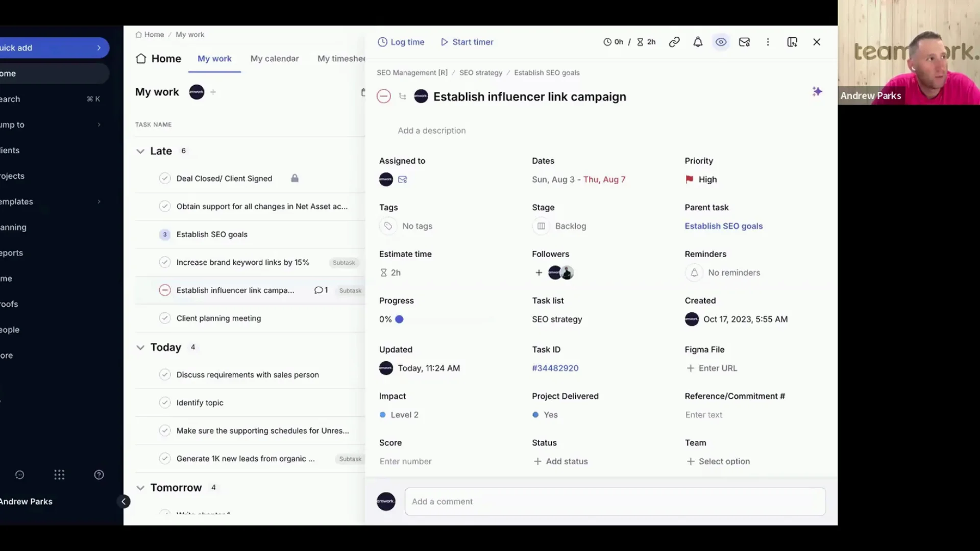Open the apps grid icon in sidebar
The width and height of the screenshot is (980, 551).
click(x=59, y=475)
